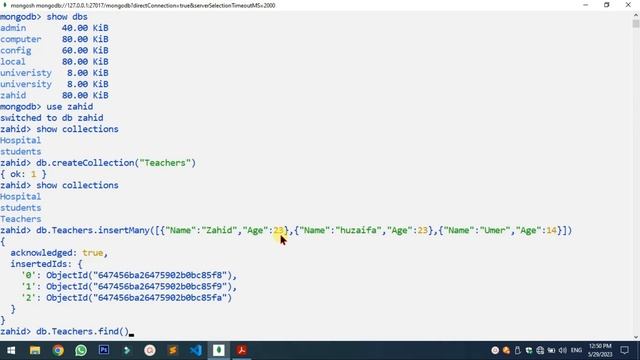
Task: Click the 'admin' database name
Action: (13, 28)
